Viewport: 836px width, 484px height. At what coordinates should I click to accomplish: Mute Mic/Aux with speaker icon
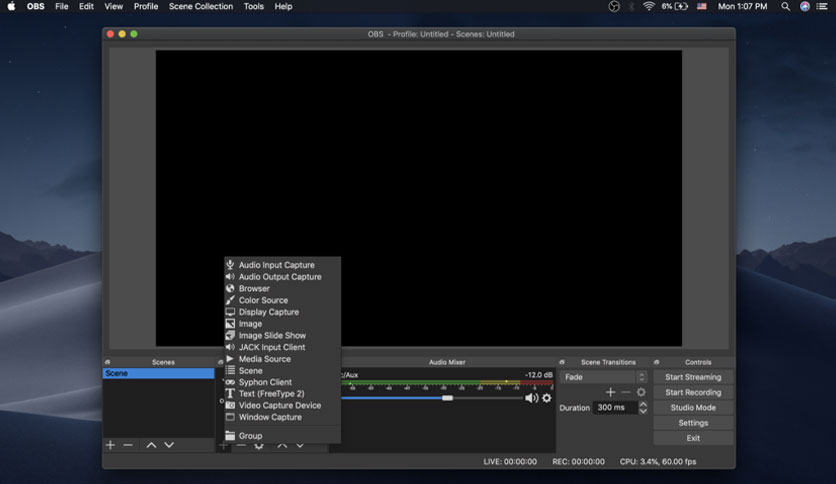[531, 398]
